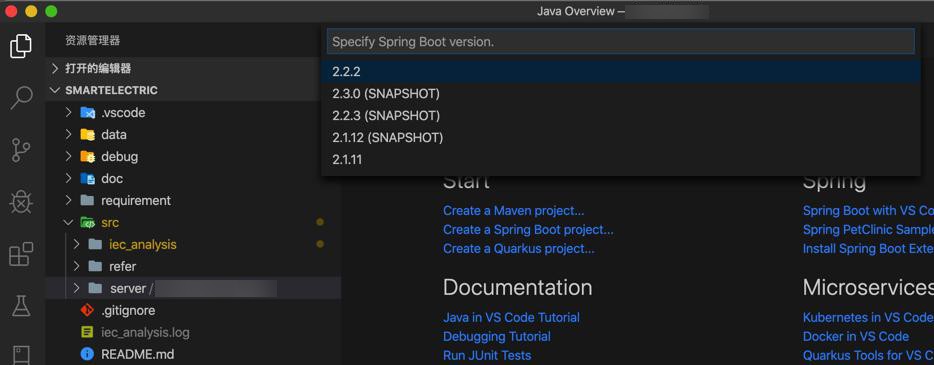Open the Search view icon
The image size is (934, 365).
[x=21, y=98]
